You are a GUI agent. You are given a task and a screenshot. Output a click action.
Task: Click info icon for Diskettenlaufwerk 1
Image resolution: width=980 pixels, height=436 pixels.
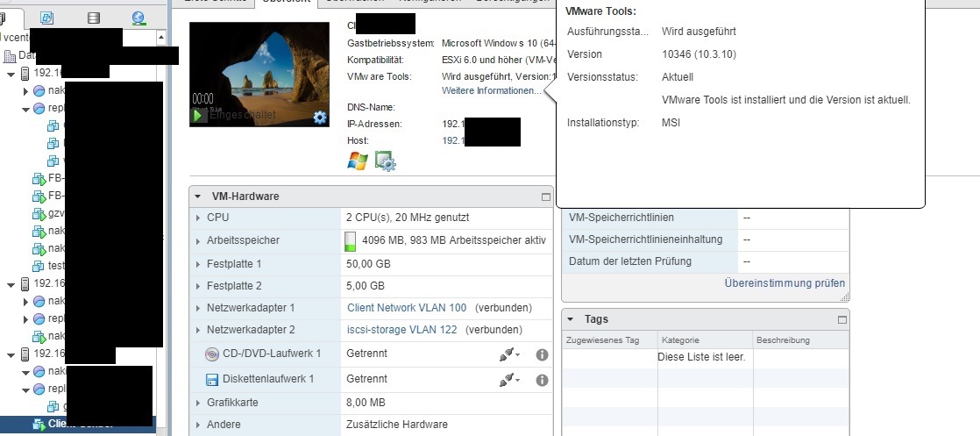click(542, 380)
